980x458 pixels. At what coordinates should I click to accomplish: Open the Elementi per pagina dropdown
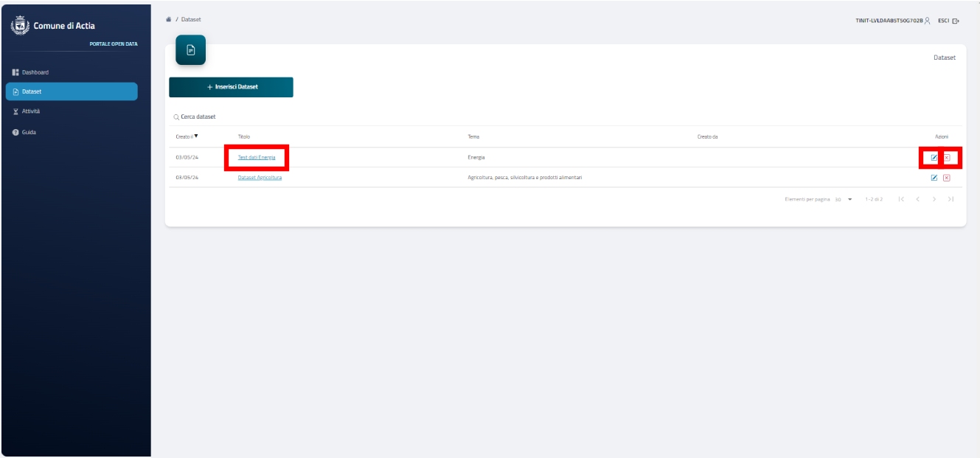pyautogui.click(x=844, y=199)
